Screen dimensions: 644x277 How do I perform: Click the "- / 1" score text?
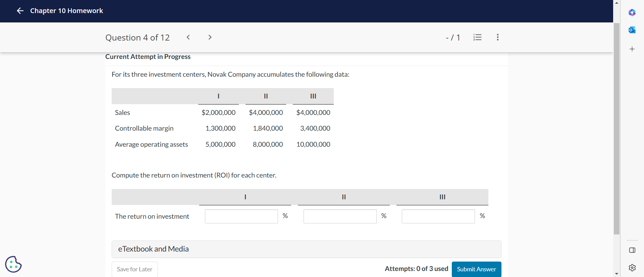pos(453,38)
